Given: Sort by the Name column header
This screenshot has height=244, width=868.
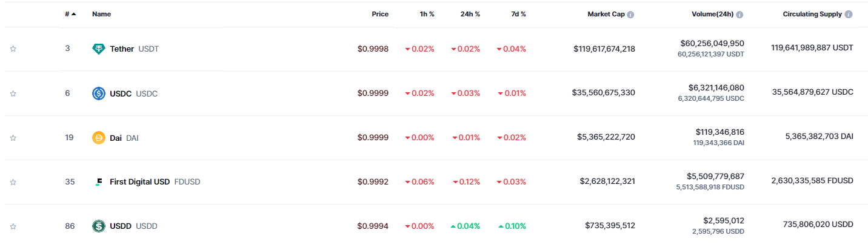Looking at the screenshot, I should click(101, 14).
